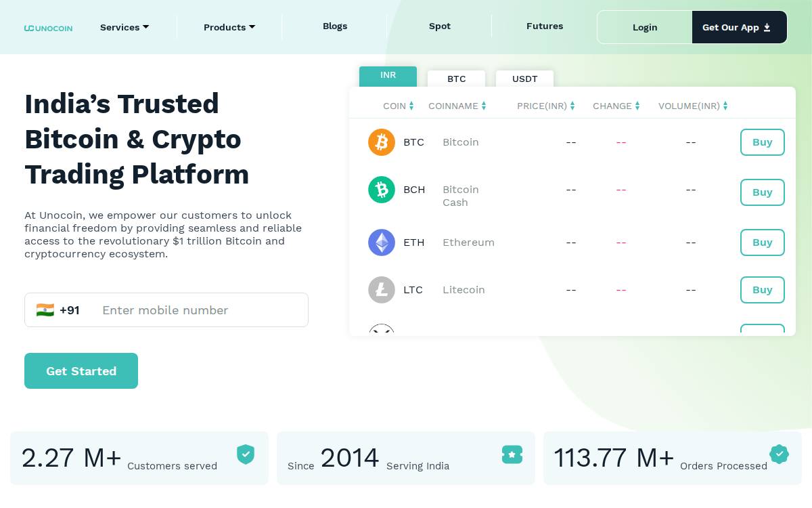Image resolution: width=812 pixels, height=508 pixels.
Task: Sort table by VOLUME(INR) column arrows
Action: point(725,106)
